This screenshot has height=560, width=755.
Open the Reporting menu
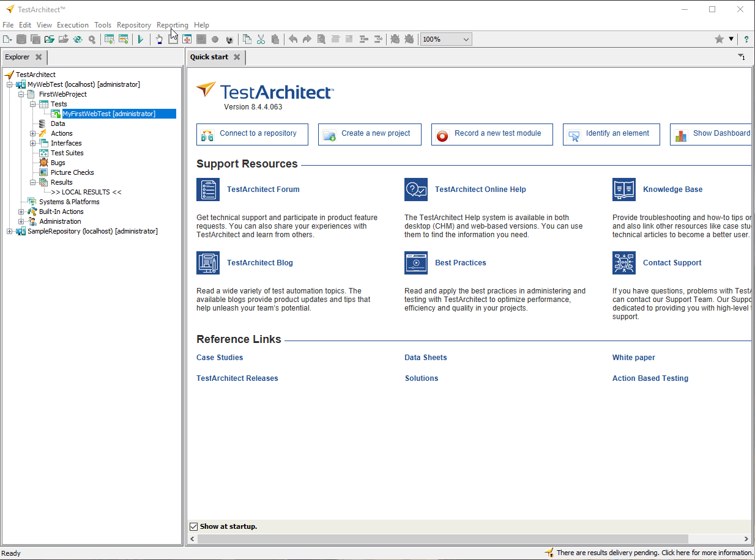[x=173, y=25]
